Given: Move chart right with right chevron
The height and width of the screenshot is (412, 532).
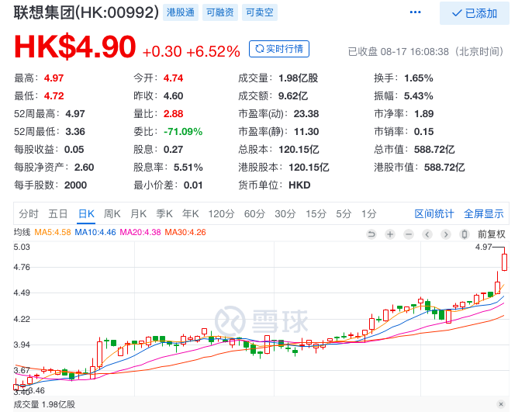Looking at the screenshot, I should 446,234.
